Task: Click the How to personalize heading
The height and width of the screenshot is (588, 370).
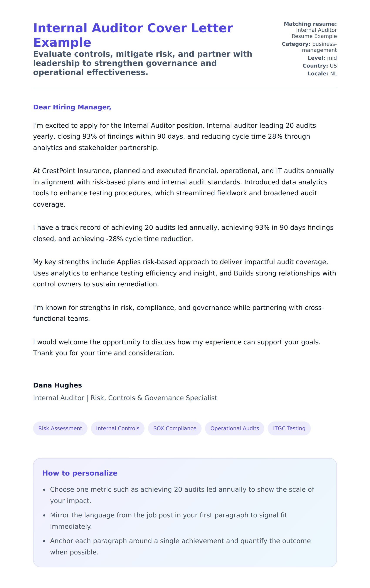Action: point(80,473)
